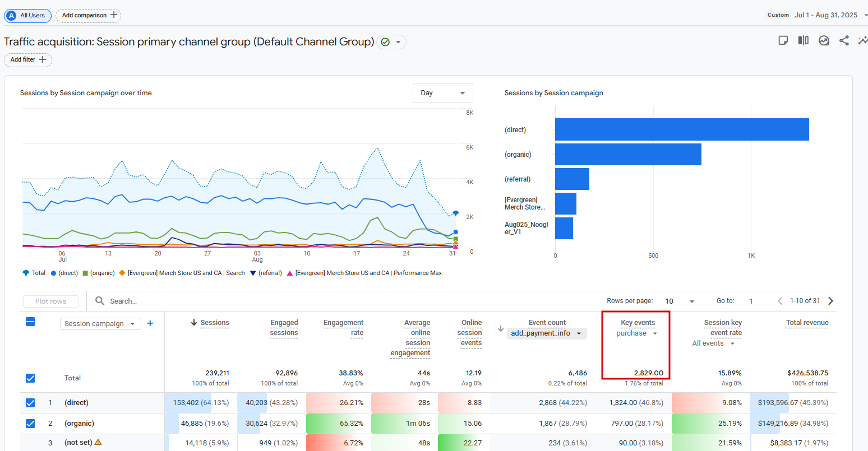Click the edit comparisons column icon
This screenshot has width=868, height=451.
click(804, 40)
